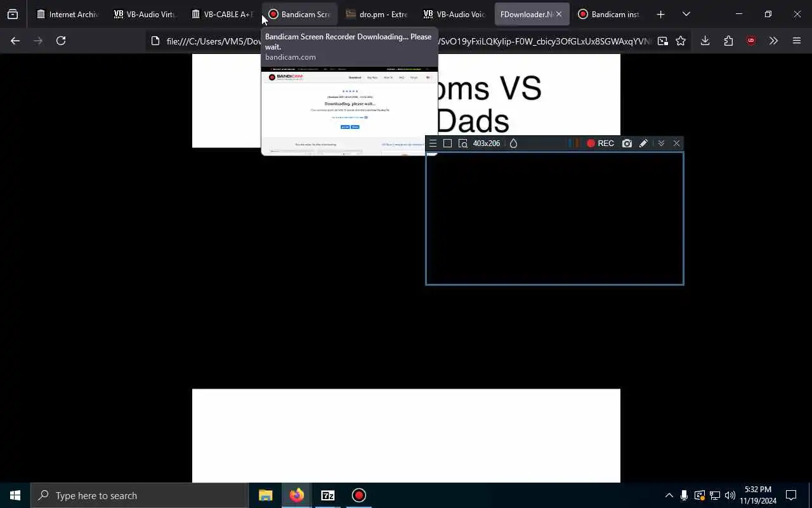This screenshot has height=508, width=812.
Task: Close the FDownloader.Net tab
Action: (x=559, y=14)
